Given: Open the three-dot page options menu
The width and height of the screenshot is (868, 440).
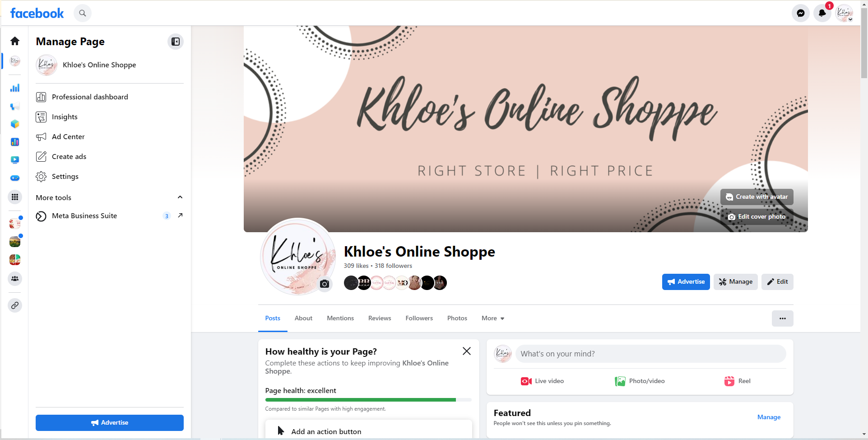Looking at the screenshot, I should [x=782, y=318].
